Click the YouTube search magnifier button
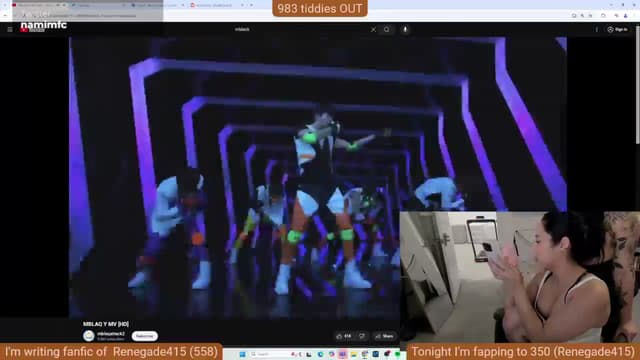Image resolution: width=640 pixels, height=360 pixels. 387,29
